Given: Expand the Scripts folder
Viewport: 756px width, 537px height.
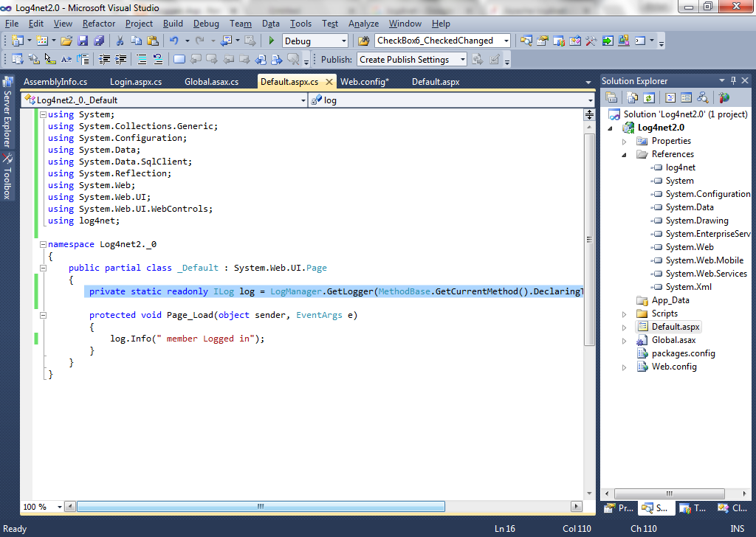Looking at the screenshot, I should [624, 313].
